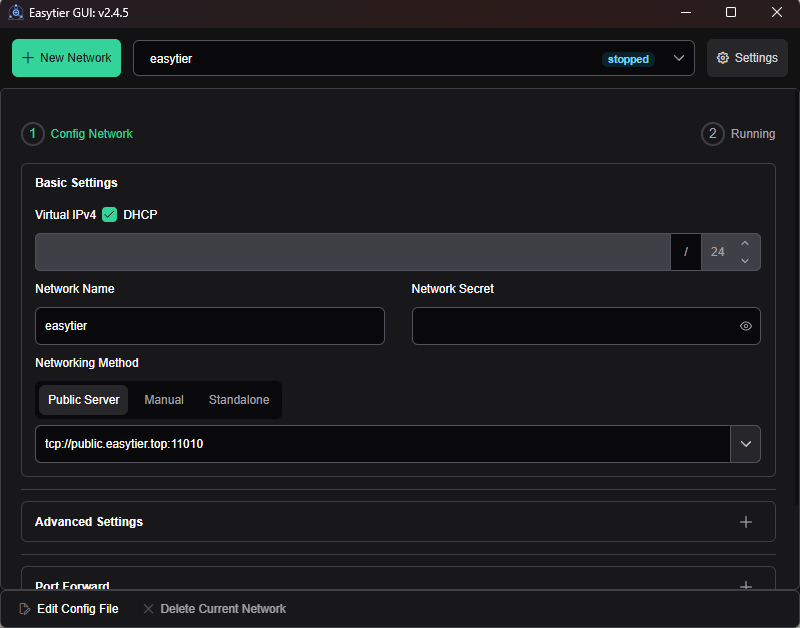Uncheck the DHCP checkbox

click(x=110, y=215)
